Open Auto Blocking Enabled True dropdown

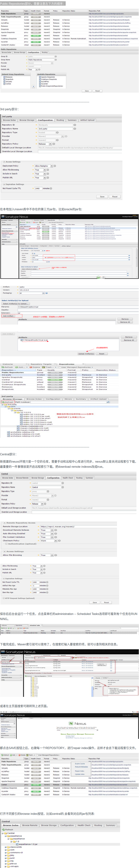[52, 534]
